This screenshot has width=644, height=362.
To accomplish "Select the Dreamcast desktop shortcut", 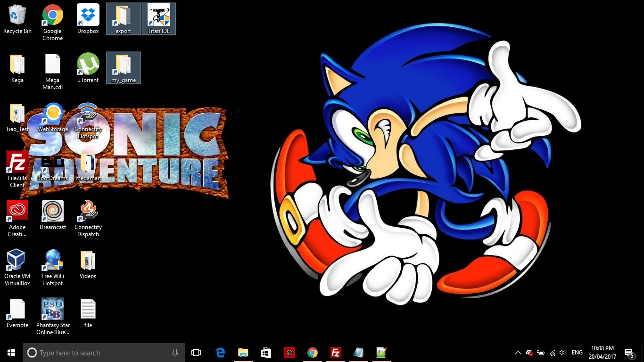I will pos(53,215).
